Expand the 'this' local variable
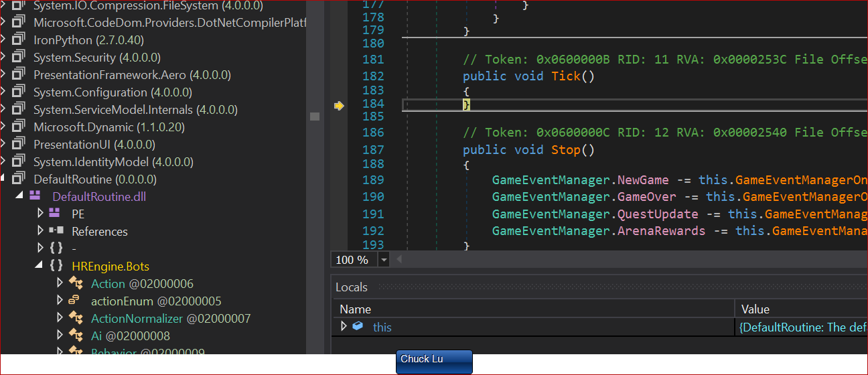 coord(344,326)
